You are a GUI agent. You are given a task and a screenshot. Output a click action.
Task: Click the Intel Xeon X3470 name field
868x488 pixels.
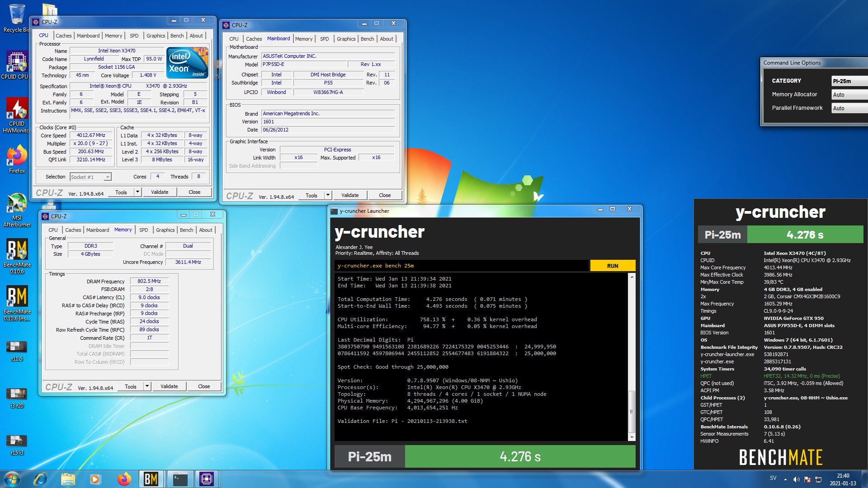click(117, 51)
